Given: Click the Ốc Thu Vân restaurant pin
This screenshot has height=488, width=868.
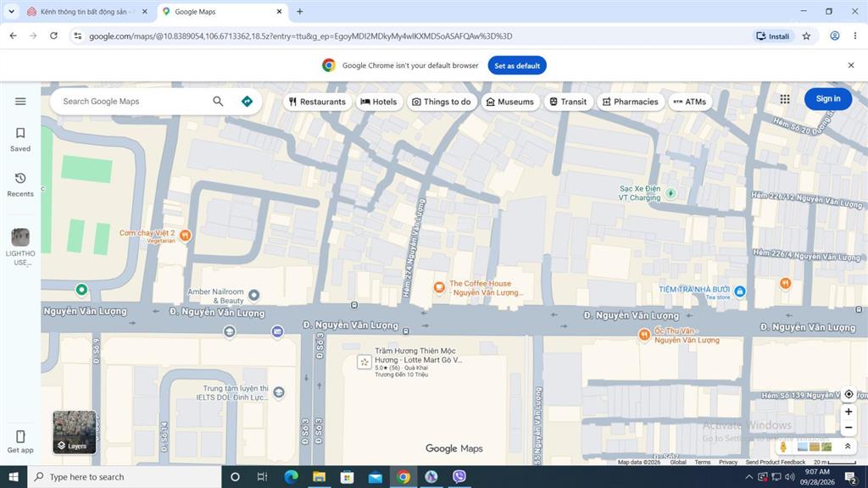Looking at the screenshot, I should tap(644, 334).
